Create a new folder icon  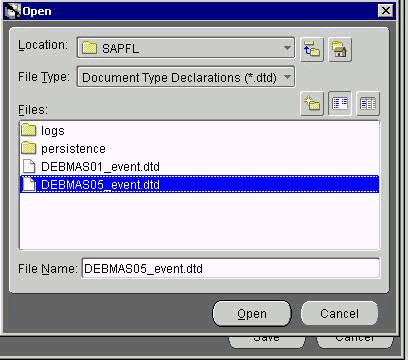pyautogui.click(x=312, y=103)
